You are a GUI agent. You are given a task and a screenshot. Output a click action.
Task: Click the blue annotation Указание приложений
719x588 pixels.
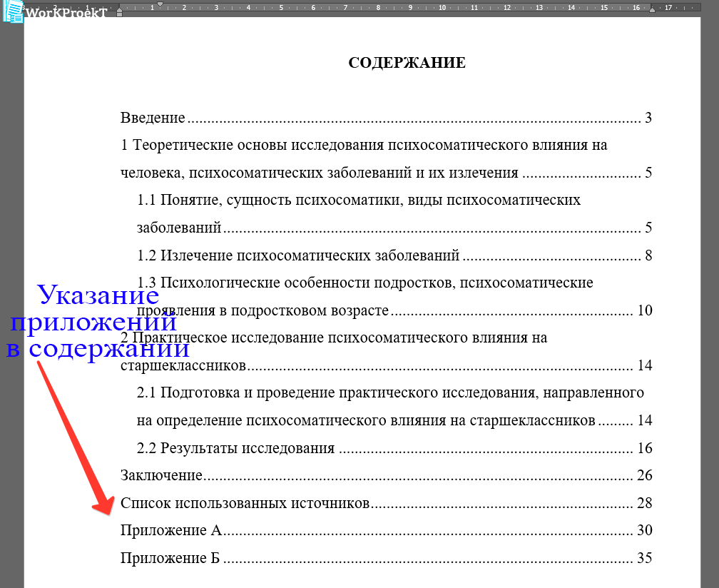coord(98,321)
